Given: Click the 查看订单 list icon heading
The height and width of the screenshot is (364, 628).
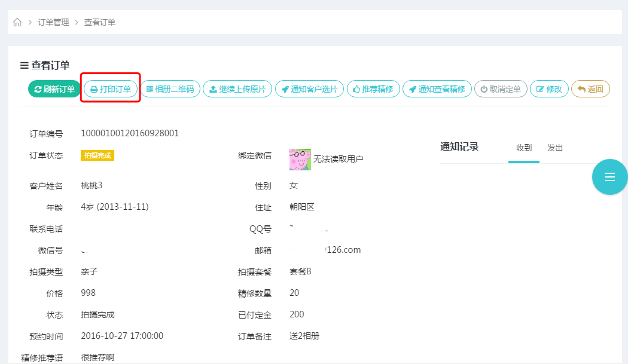Looking at the screenshot, I should coord(45,66).
